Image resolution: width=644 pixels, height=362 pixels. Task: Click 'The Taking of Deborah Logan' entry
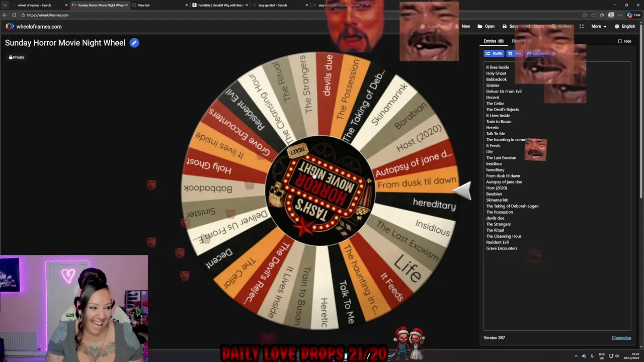pyautogui.click(x=512, y=206)
